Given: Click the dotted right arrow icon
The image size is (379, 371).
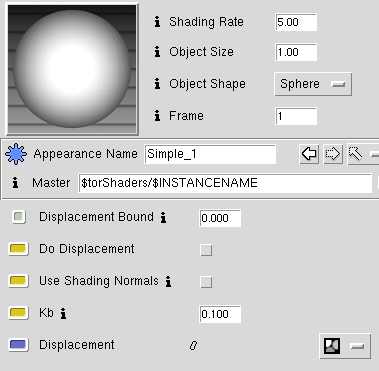Looking at the screenshot, I should (333, 154).
